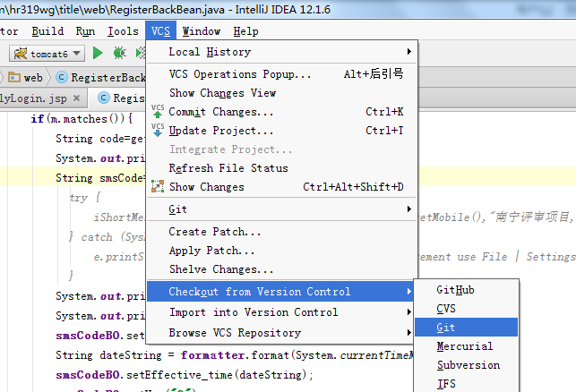
Task: Choose Local History menu entry
Action: [x=281, y=52]
